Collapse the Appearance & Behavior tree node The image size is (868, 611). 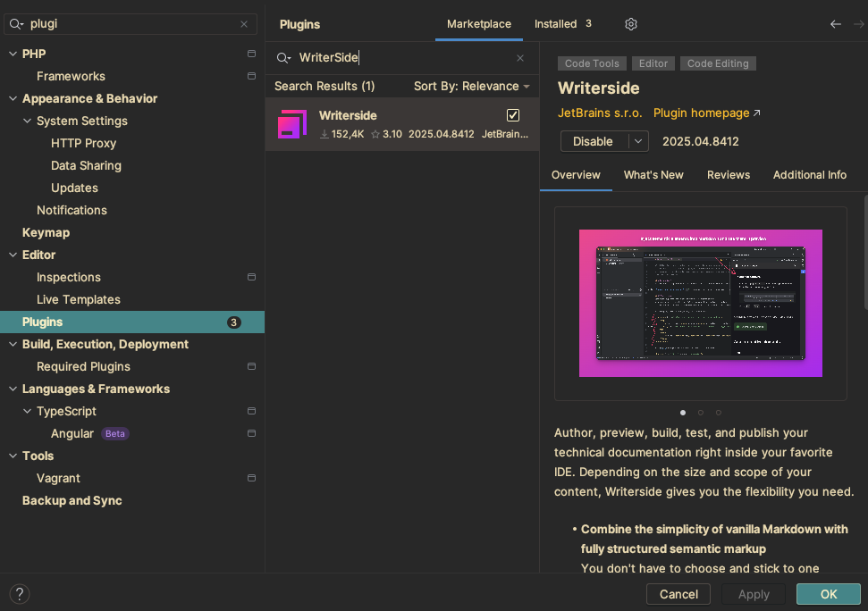13,99
